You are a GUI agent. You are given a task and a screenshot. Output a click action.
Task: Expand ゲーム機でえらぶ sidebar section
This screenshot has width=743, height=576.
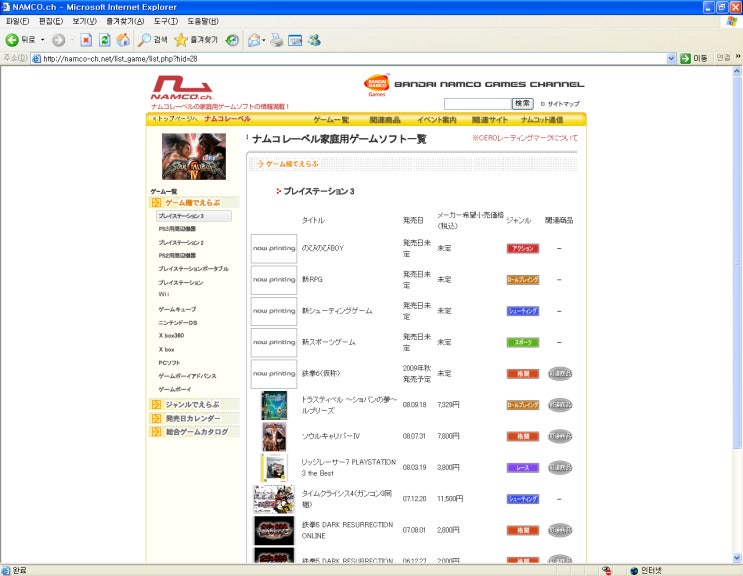click(x=193, y=203)
